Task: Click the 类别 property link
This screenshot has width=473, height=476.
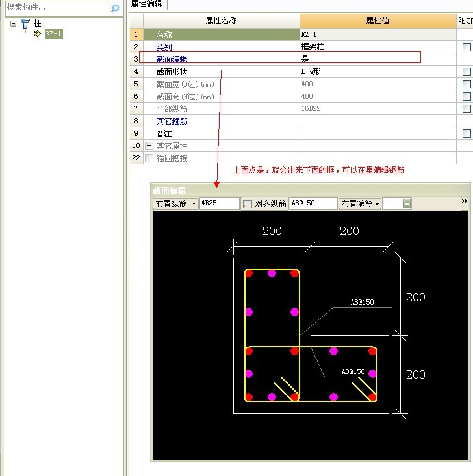Action: [164, 47]
